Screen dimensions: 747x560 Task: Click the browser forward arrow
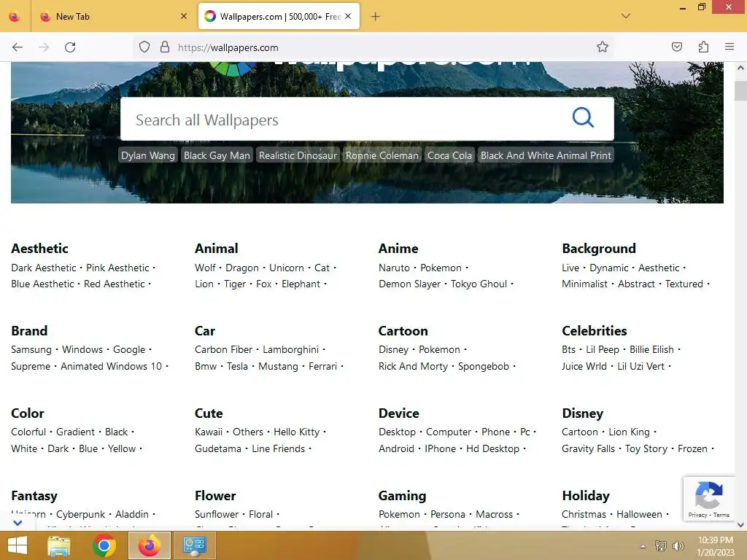44,47
